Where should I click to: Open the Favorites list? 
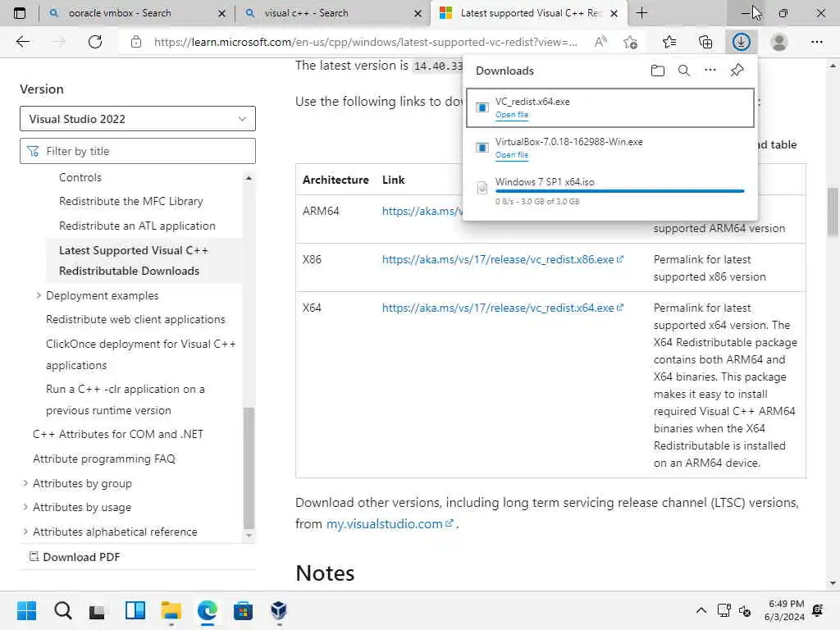pos(669,42)
